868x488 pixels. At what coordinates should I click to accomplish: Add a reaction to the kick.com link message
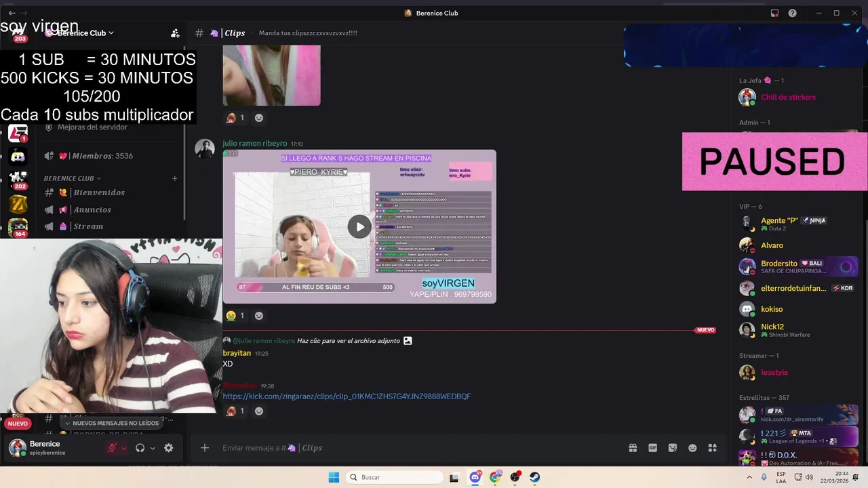pos(258,411)
